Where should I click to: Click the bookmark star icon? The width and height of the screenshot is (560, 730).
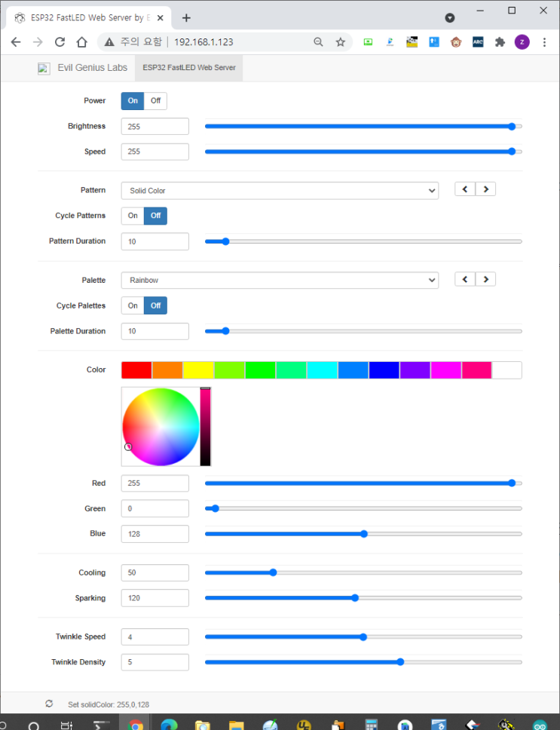[340, 42]
